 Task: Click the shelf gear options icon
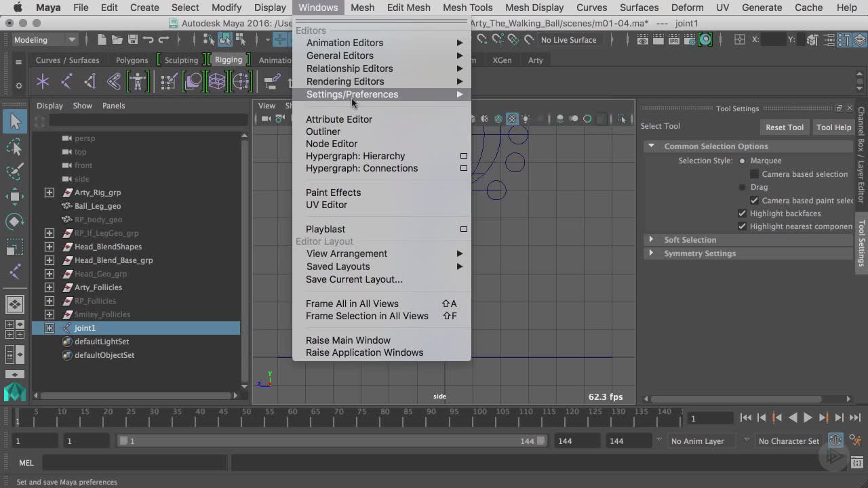click(x=18, y=85)
